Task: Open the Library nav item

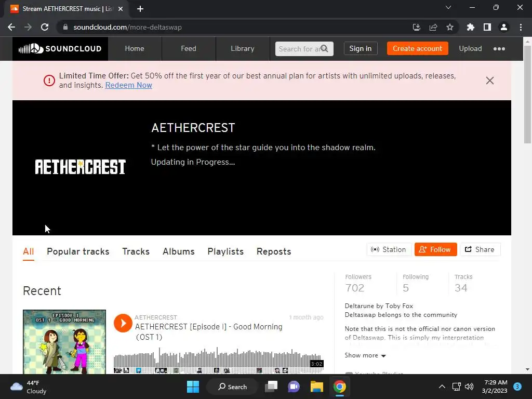Action: (242, 48)
